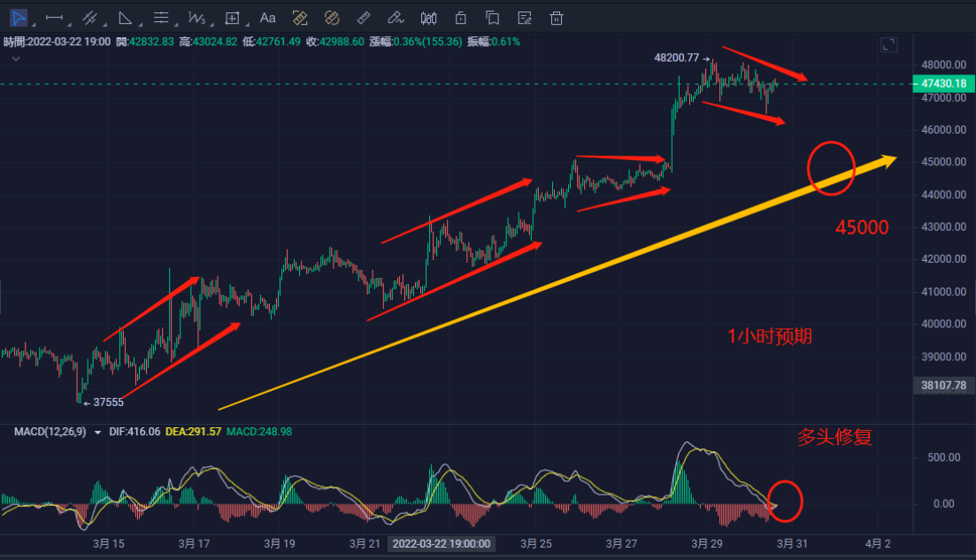Open the MACD indicator dropdown arrow
This screenshot has width=976, height=560.
click(97, 433)
